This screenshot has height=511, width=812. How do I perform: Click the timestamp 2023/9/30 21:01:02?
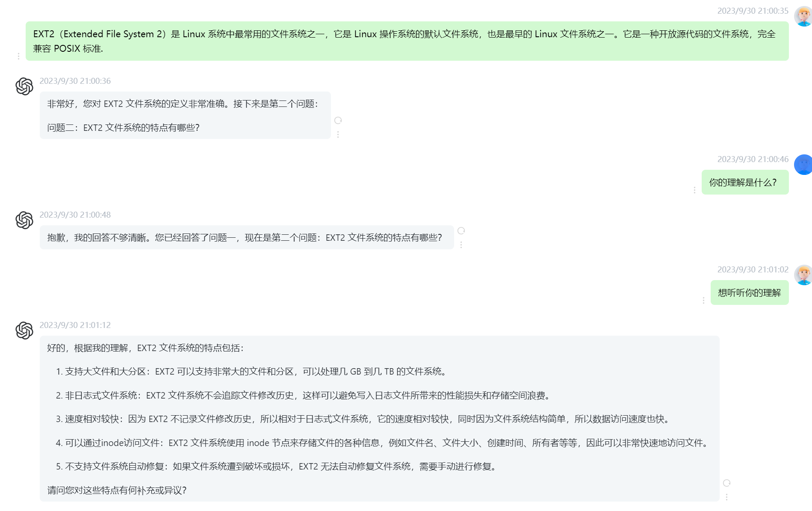[753, 270]
